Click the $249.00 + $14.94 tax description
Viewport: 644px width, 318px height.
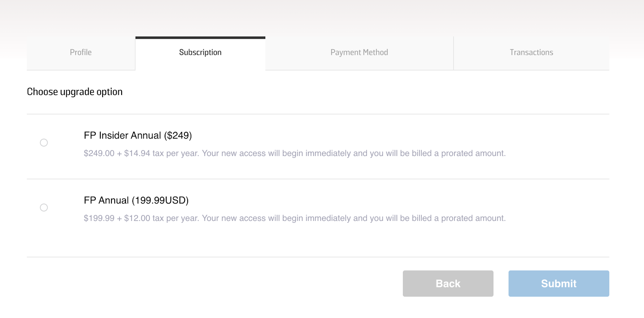pos(295,154)
